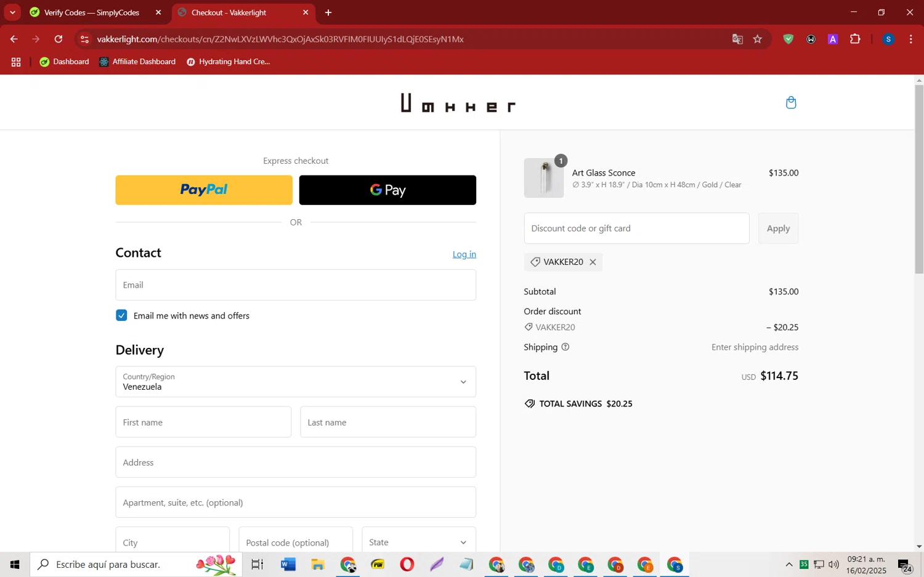Close the Checkout Vakkerlight tab
The width and height of the screenshot is (924, 577).
tap(306, 12)
